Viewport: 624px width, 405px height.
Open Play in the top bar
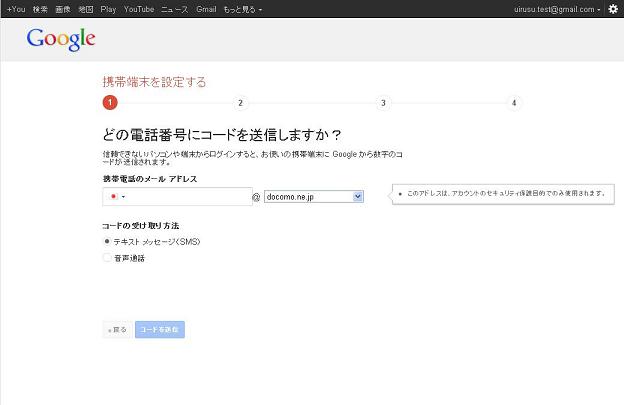pos(108,9)
